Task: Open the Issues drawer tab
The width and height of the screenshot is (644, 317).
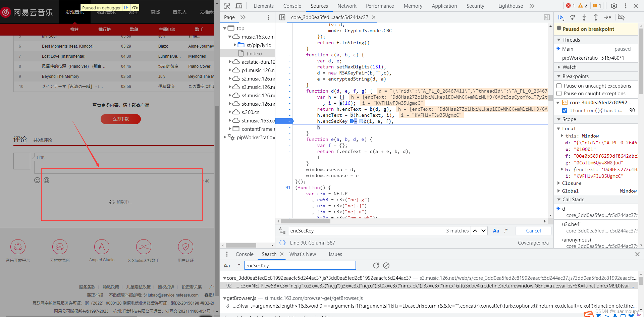Action: click(335, 254)
